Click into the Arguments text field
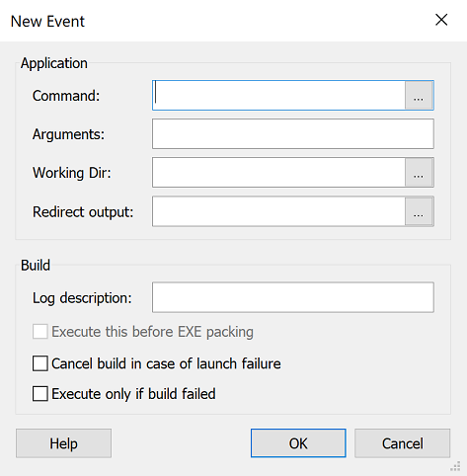Viewport: 467px width, 476px height. 293,134
